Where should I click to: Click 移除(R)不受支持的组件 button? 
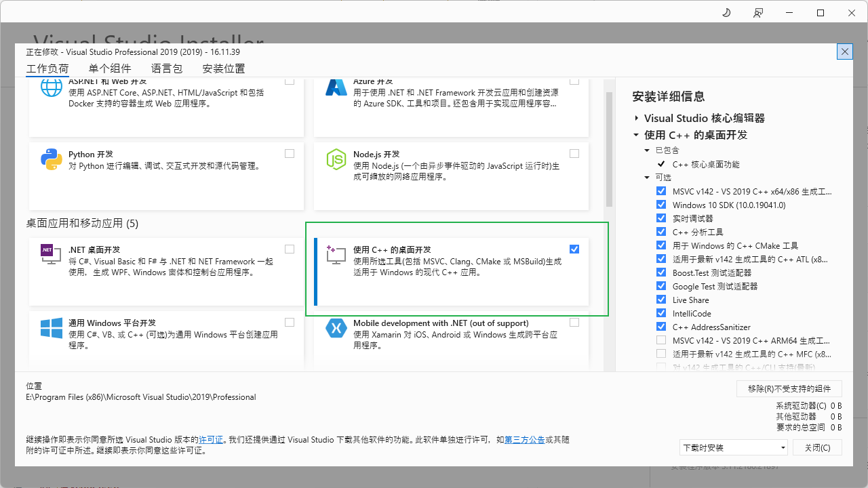[789, 388]
